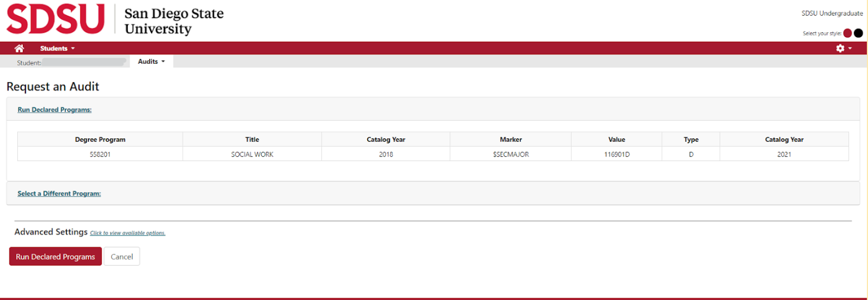Click the Degree Program column header

100,139
